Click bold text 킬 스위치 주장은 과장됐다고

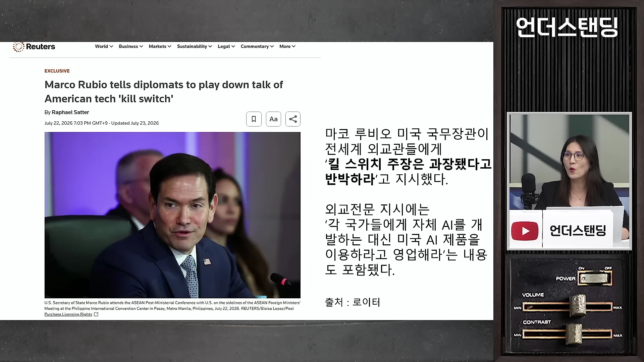click(x=410, y=164)
